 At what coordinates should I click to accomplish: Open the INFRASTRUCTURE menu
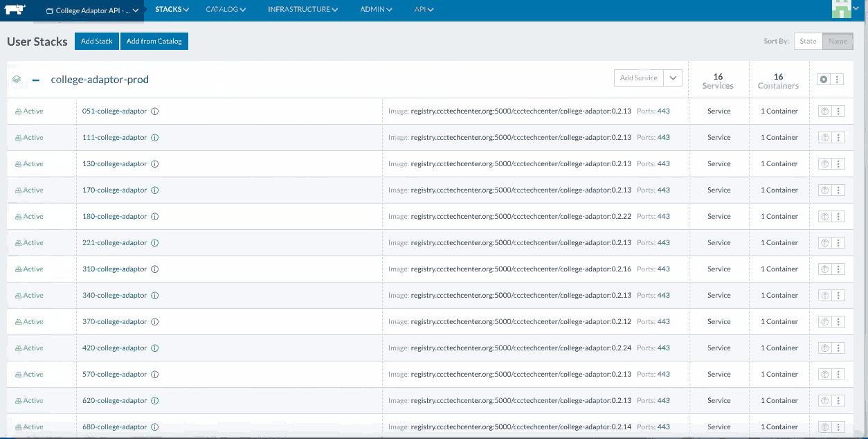(x=302, y=10)
